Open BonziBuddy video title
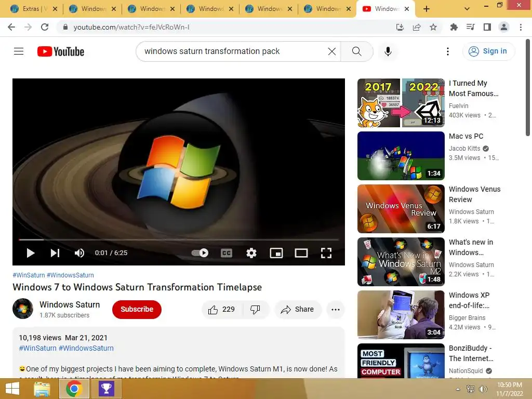This screenshot has width=532, height=399. click(471, 353)
